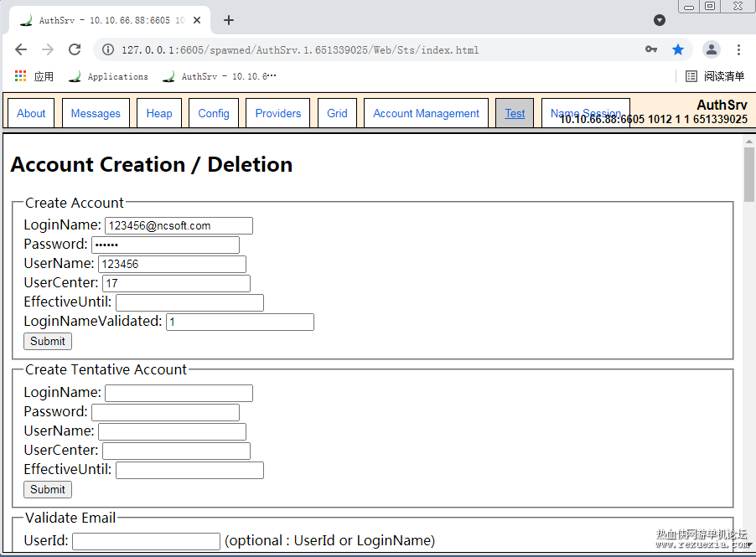
Task: Submit the Create Tentative Account form
Action: pos(48,489)
